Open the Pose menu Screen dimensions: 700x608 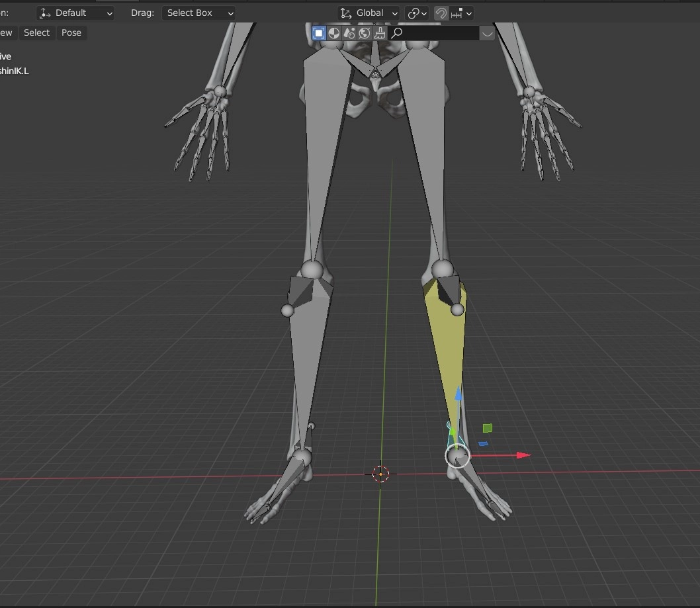(71, 33)
